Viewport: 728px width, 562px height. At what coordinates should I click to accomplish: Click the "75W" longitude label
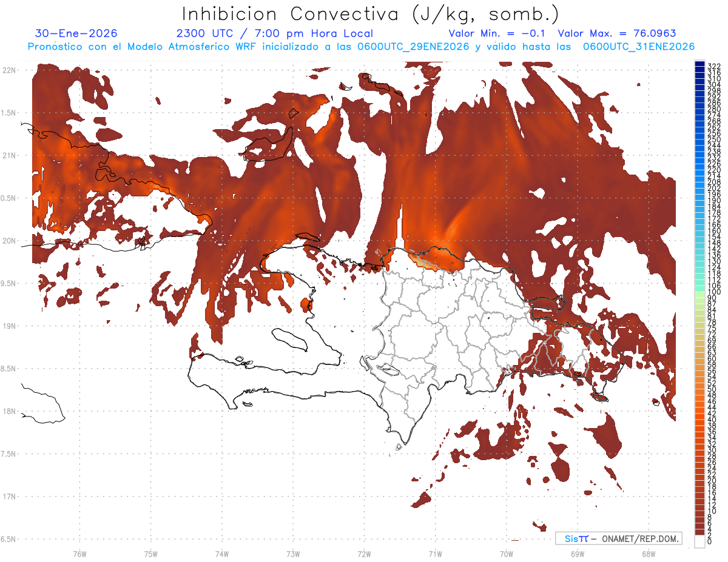point(150,554)
